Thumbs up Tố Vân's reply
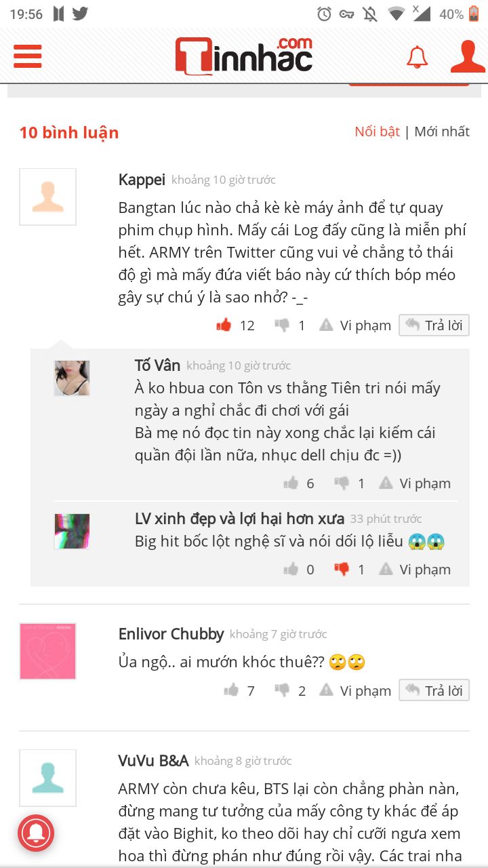Screen dimensions: 488x868 [291, 484]
